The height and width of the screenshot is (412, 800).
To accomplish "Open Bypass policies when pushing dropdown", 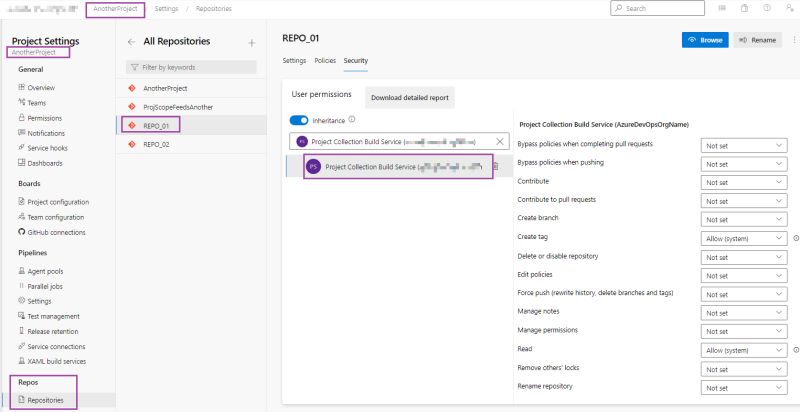I will tap(744, 164).
